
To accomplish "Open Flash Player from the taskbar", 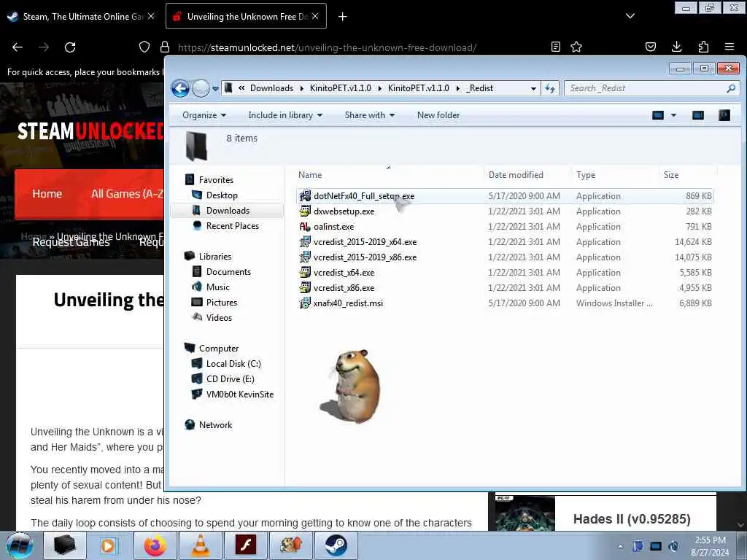I will pos(246,545).
